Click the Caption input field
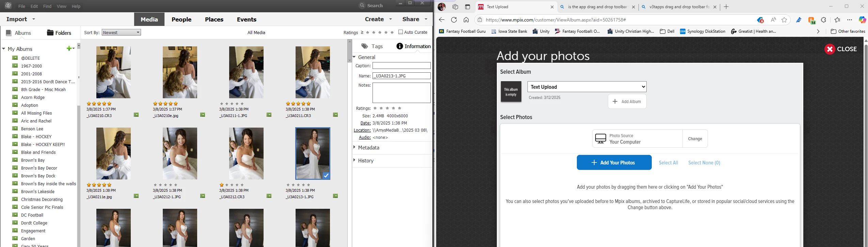 tap(401, 66)
